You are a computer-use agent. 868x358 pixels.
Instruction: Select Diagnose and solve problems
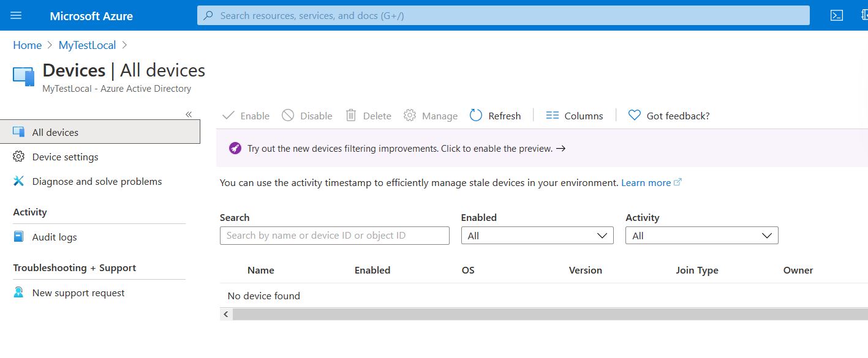pos(96,181)
